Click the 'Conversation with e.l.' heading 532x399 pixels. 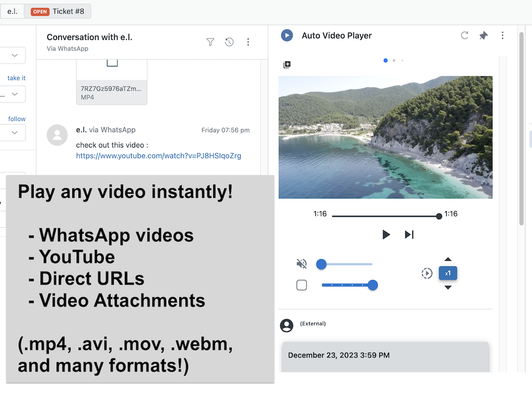pos(89,37)
